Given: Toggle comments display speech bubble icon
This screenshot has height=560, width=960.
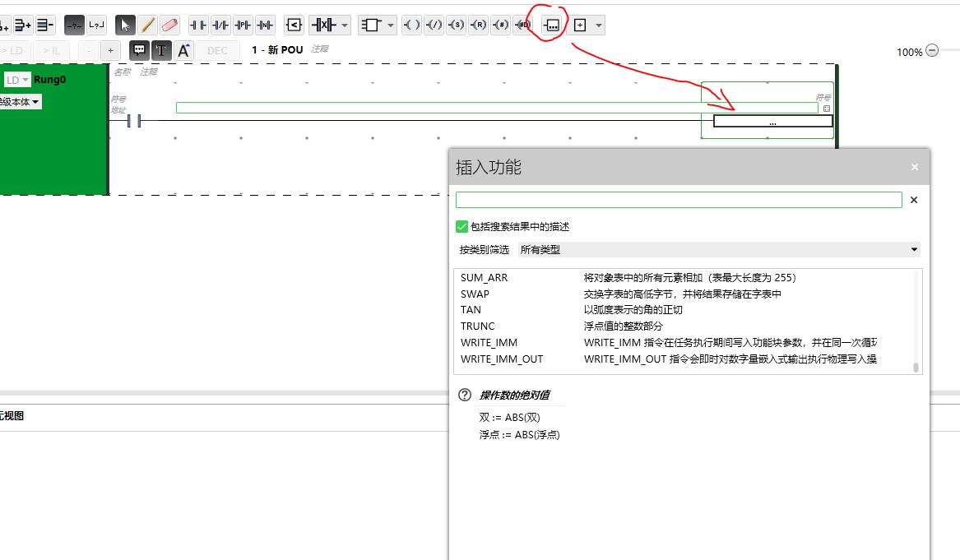Looking at the screenshot, I should coord(140,50).
